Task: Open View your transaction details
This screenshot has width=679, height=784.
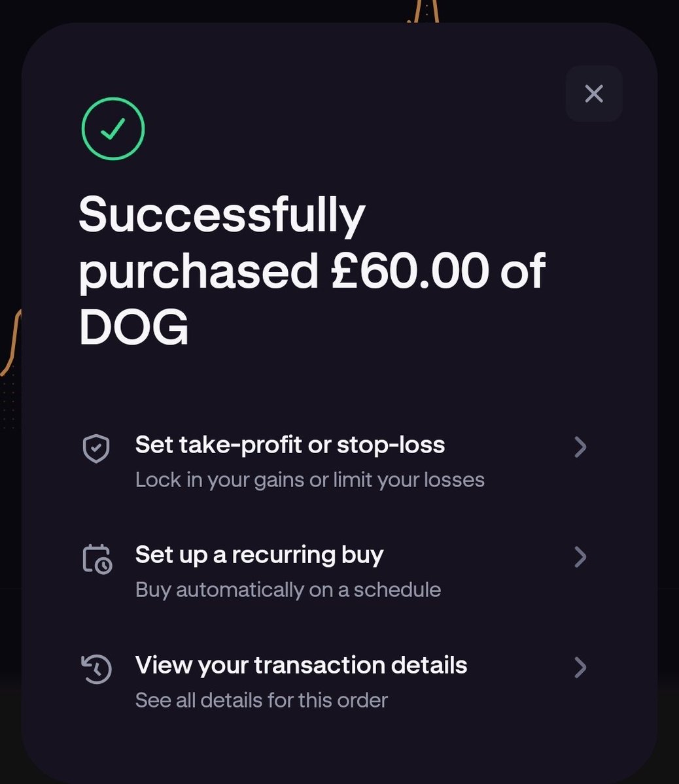Action: (301, 665)
